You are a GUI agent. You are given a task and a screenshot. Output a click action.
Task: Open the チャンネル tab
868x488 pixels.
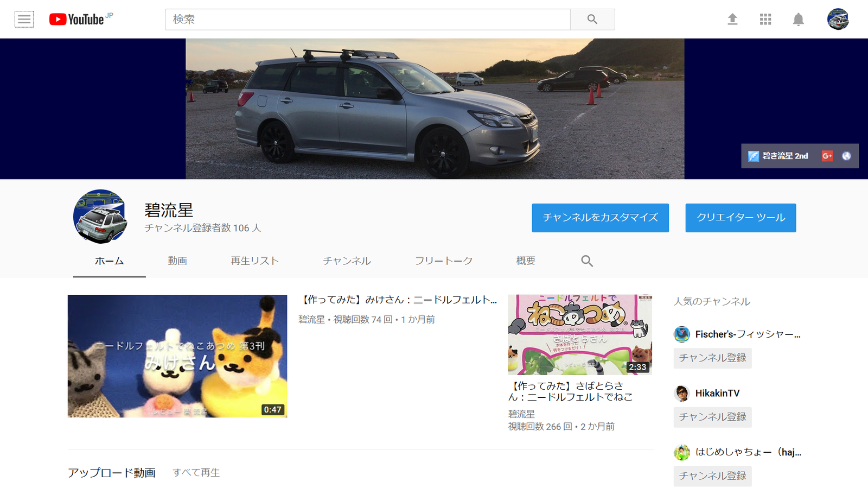[x=347, y=261]
